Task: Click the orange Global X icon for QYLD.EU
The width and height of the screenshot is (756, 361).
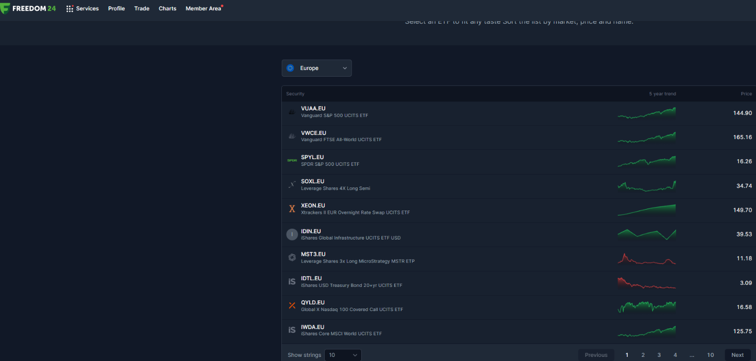Action: (x=292, y=306)
